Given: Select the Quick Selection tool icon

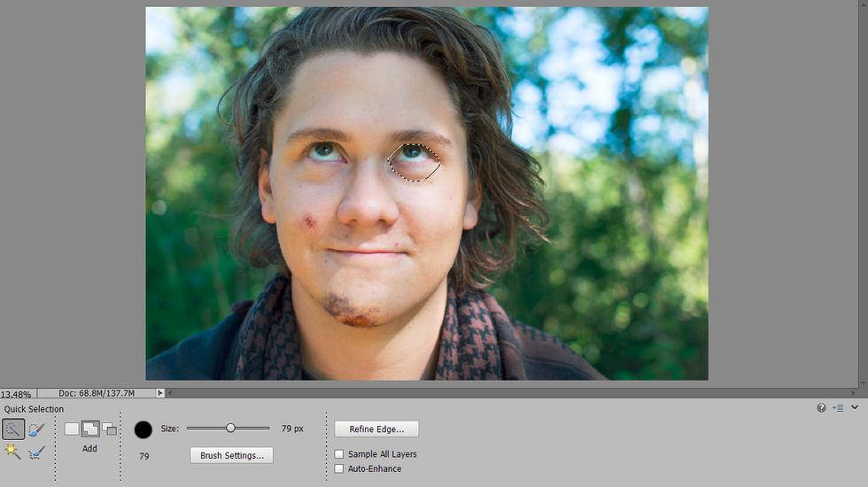Looking at the screenshot, I should pos(13,429).
